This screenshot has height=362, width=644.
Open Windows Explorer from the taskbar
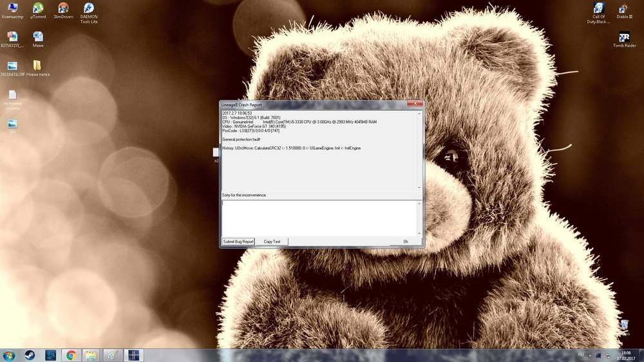tap(91, 355)
